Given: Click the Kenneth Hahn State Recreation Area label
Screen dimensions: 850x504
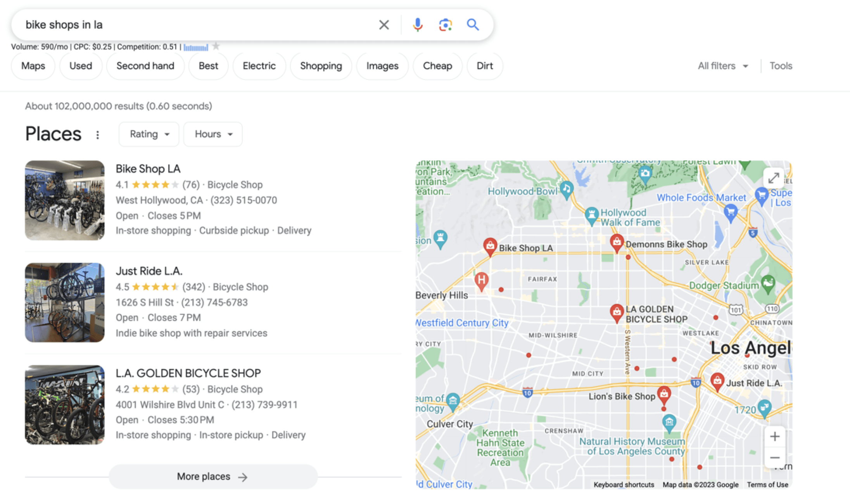Looking at the screenshot, I should pyautogui.click(x=500, y=447).
